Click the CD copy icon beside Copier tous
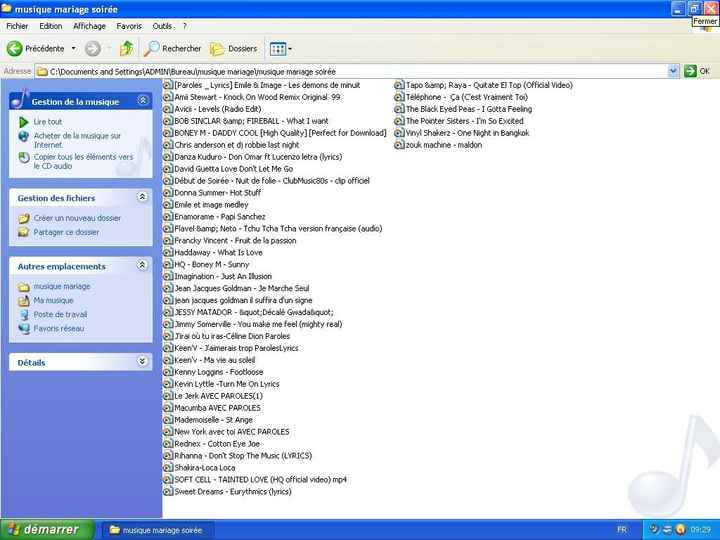This screenshot has width=720, height=540. [23, 158]
